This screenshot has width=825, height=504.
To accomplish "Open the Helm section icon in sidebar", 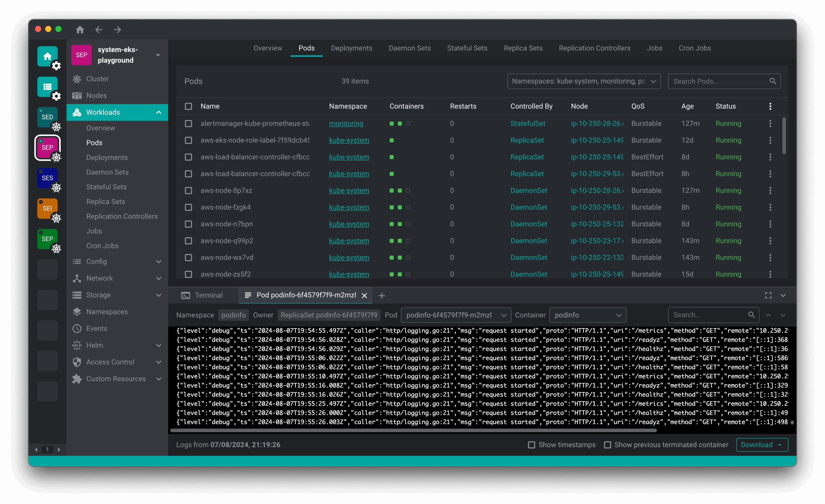I will (77, 345).
